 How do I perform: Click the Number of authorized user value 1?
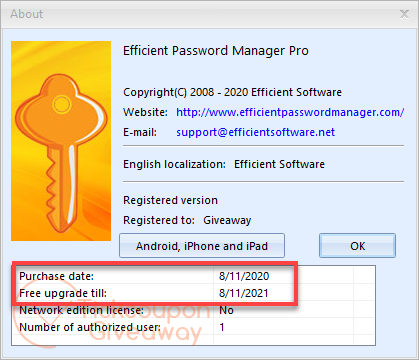[222, 327]
